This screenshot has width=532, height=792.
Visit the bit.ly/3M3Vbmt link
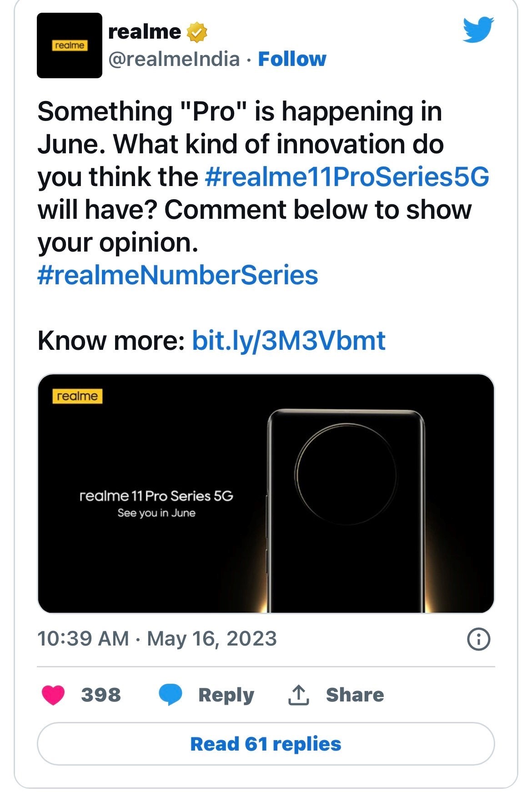[x=289, y=340]
